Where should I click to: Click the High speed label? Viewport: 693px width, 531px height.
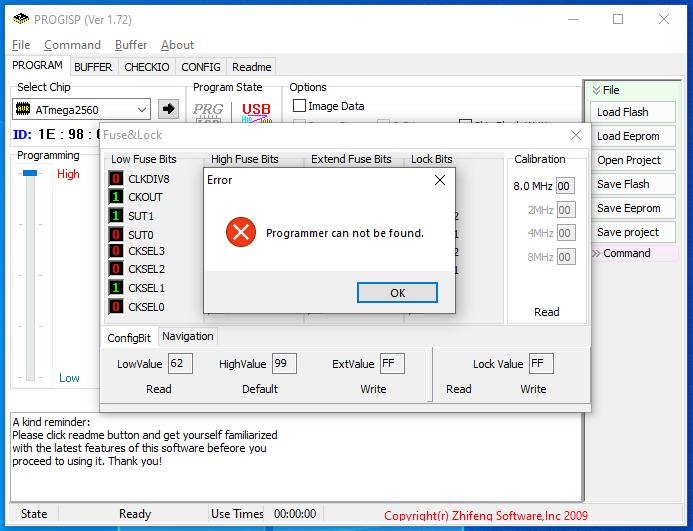(68, 174)
